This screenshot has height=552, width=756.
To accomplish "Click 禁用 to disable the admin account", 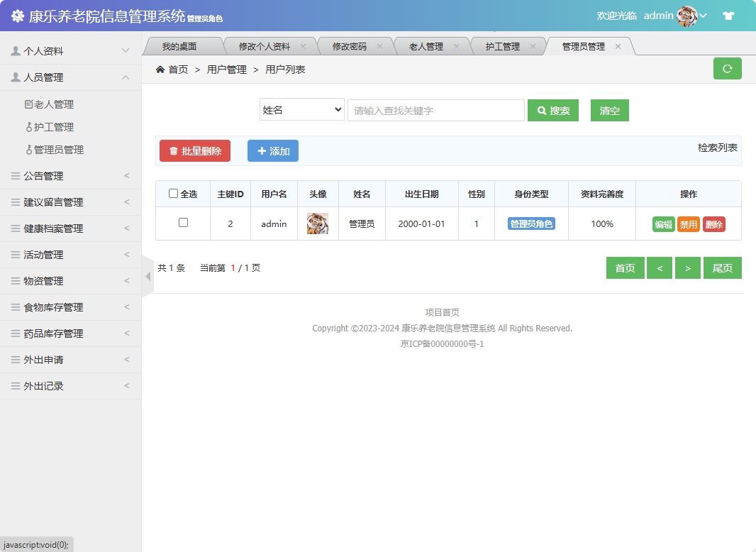I will coord(687,223).
